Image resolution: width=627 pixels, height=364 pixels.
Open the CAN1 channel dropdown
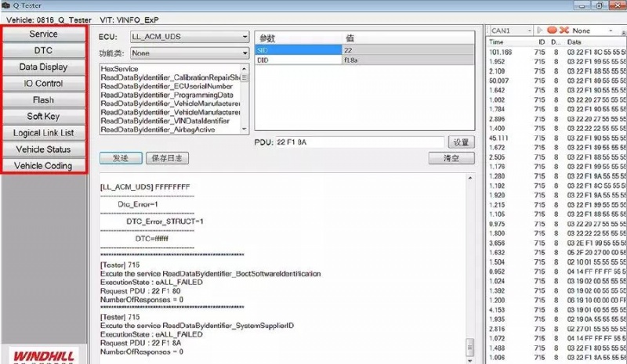click(510, 31)
